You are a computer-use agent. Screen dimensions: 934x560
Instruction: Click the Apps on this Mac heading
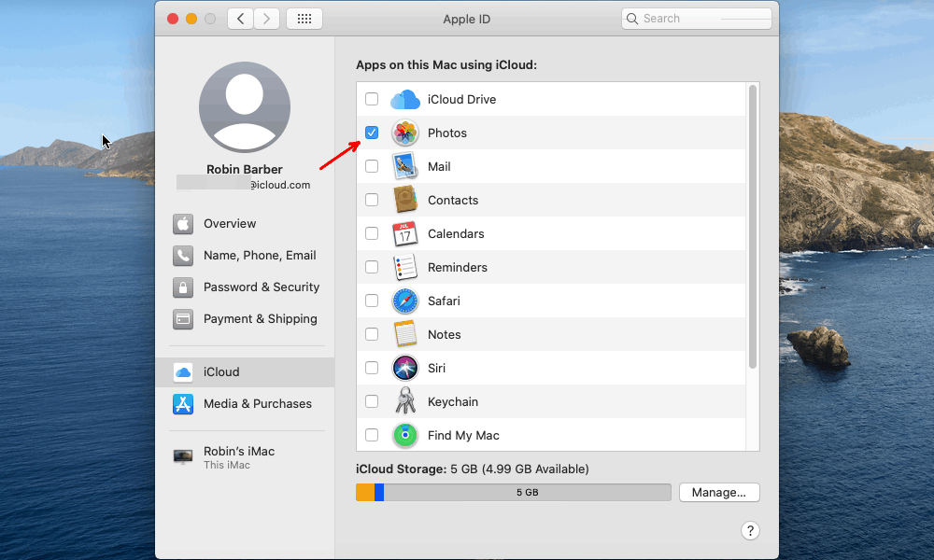coord(446,65)
